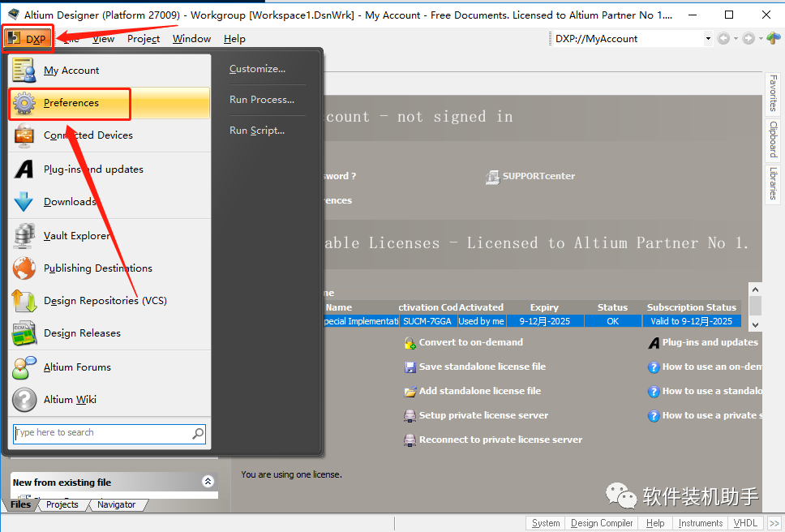Click the navigate Forward arrow button
The height and width of the screenshot is (532, 785).
(749, 39)
